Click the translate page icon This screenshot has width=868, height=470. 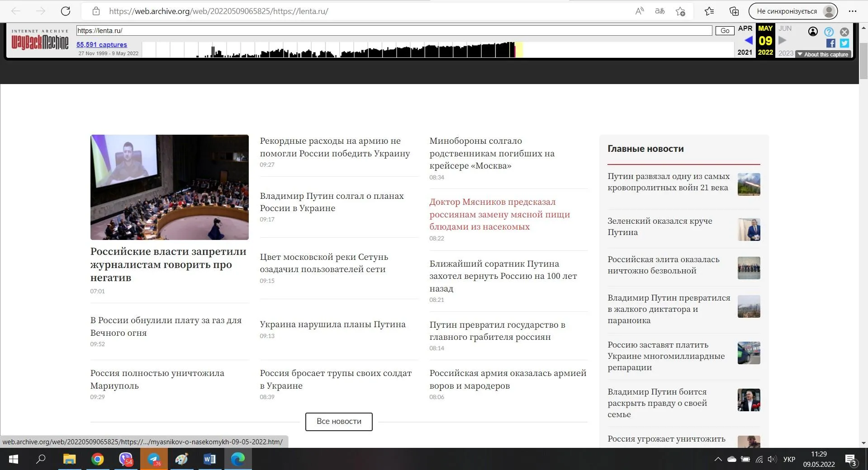point(659,11)
